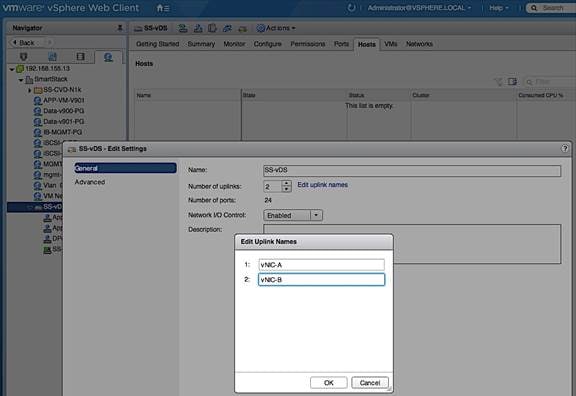Decrease the number of uplinks stepper
This screenshot has width=576, height=396.
coord(287,189)
